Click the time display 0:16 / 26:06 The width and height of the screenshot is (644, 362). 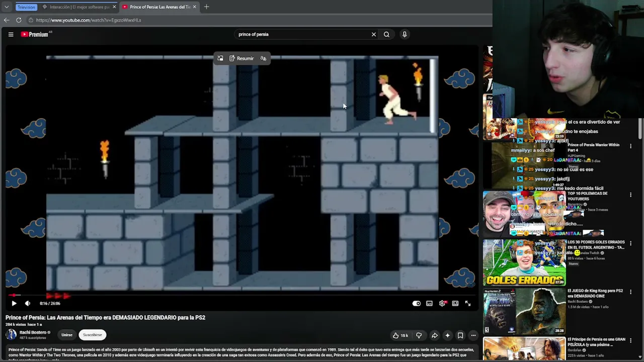[50, 303]
